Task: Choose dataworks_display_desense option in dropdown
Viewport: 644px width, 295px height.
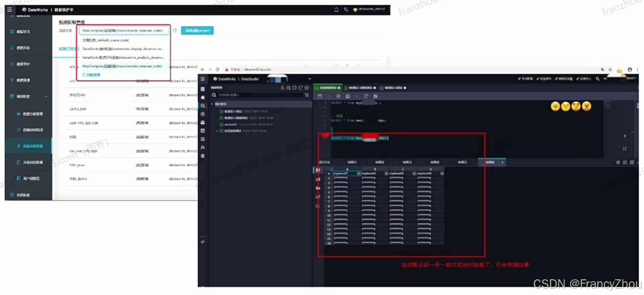Action: 124,49
